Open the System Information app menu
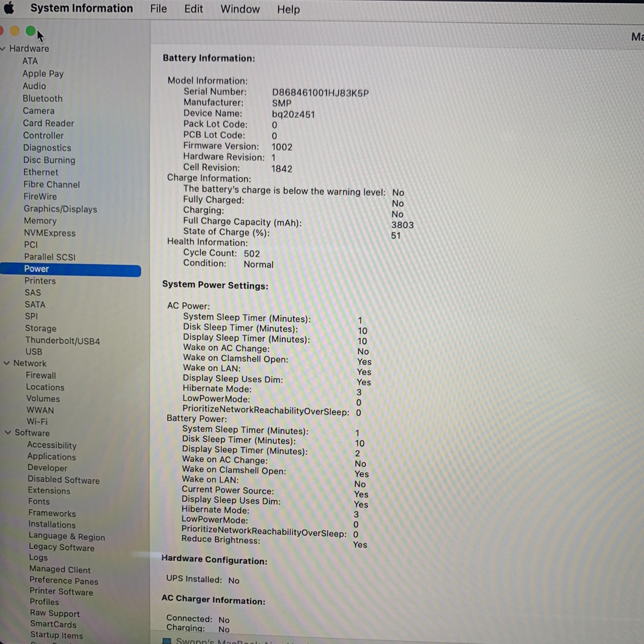Image resolution: width=644 pixels, height=644 pixels. click(82, 8)
